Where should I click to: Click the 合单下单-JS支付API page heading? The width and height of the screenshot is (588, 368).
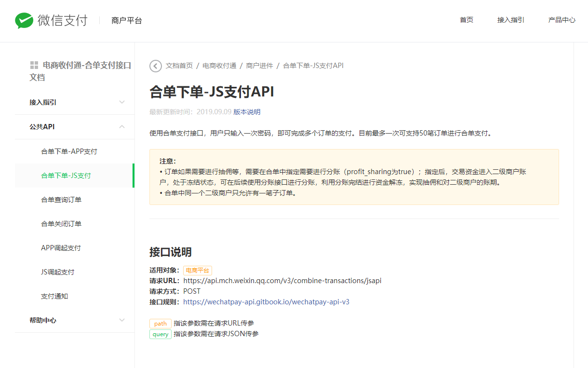(212, 92)
